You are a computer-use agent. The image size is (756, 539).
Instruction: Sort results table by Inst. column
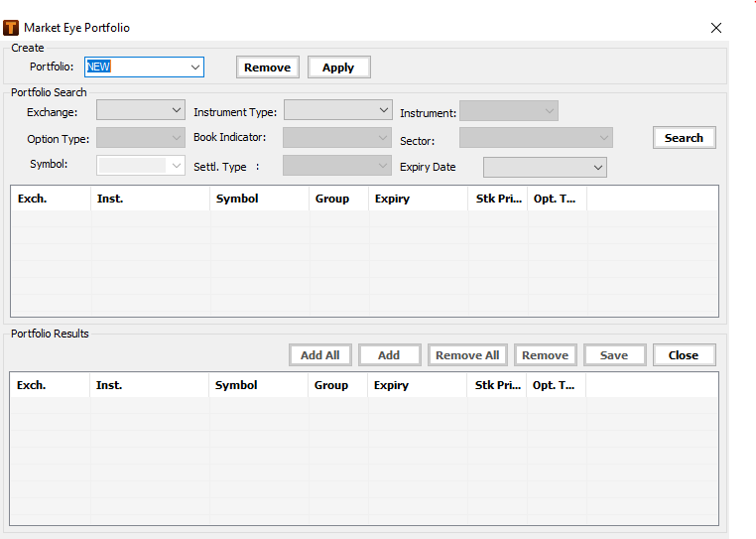point(150,385)
